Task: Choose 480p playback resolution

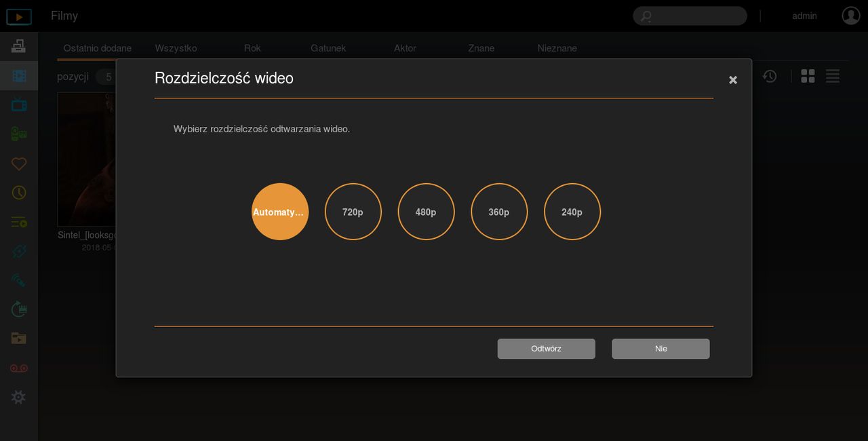Action: 426,212
